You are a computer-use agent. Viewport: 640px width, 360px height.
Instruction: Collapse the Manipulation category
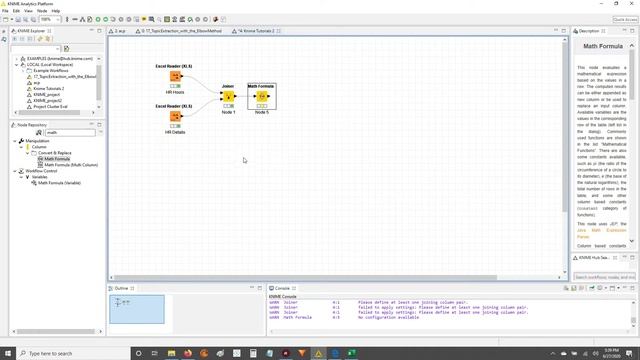point(15,141)
